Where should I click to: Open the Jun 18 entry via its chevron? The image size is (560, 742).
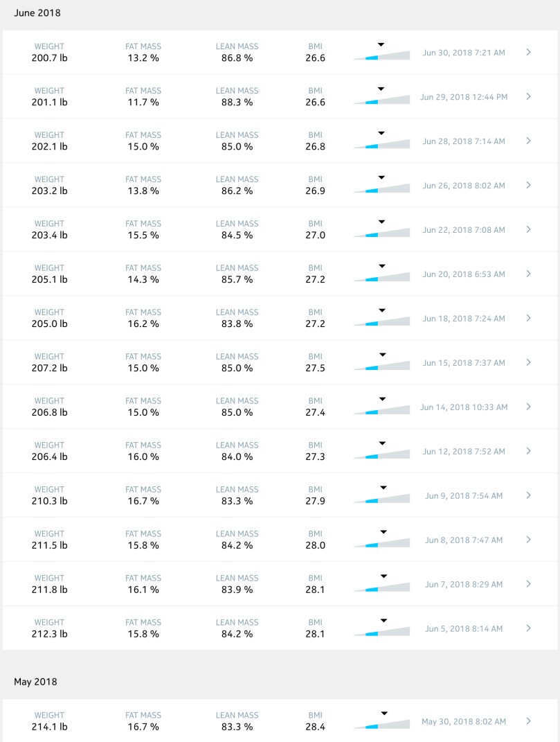pos(528,318)
